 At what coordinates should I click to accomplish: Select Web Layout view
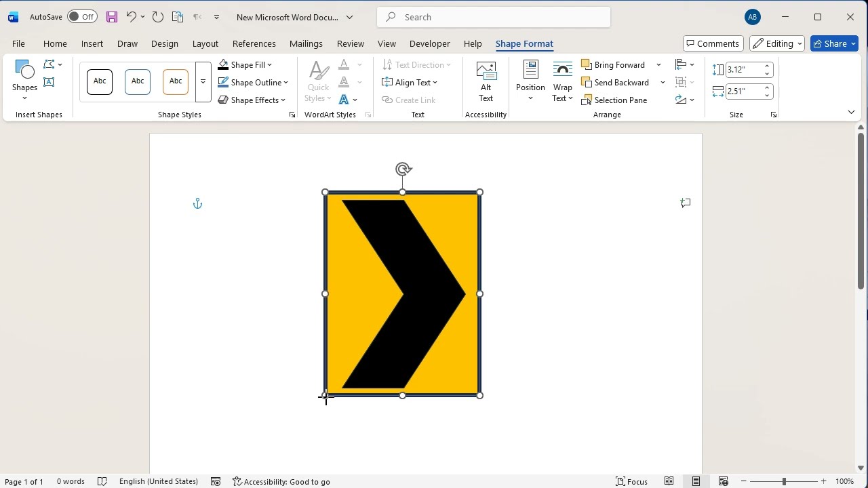coord(723,481)
